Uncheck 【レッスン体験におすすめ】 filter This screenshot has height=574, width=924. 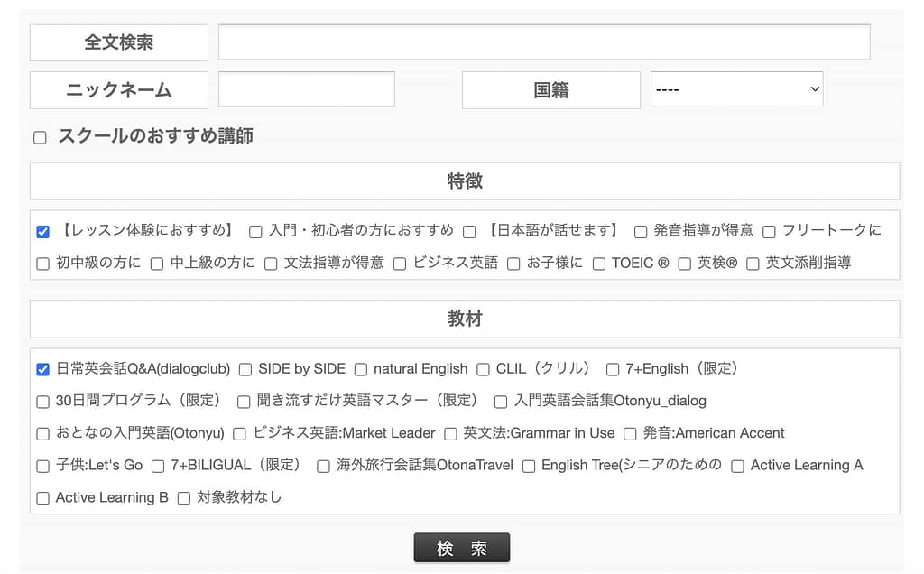pyautogui.click(x=42, y=232)
